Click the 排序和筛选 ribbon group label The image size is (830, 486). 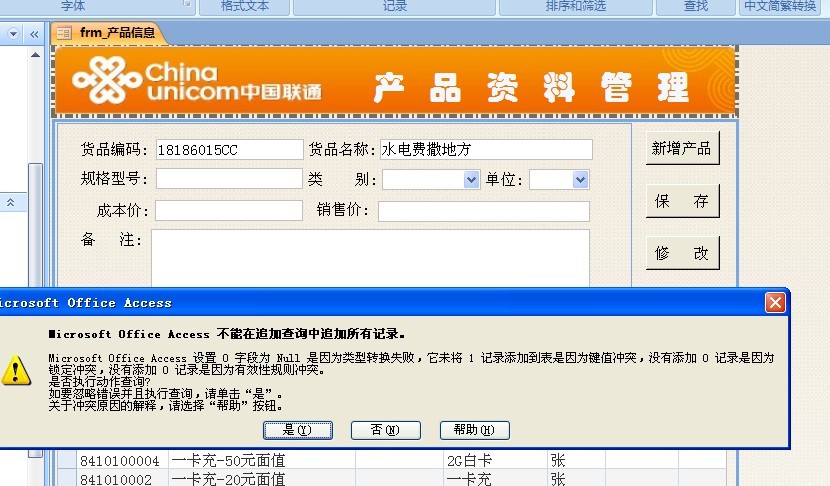tap(575, 7)
